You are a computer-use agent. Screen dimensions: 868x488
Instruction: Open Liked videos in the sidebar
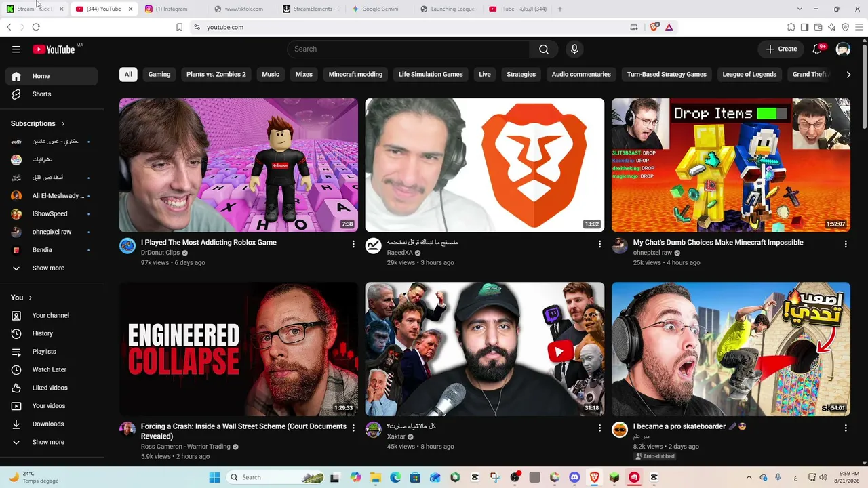coord(51,388)
